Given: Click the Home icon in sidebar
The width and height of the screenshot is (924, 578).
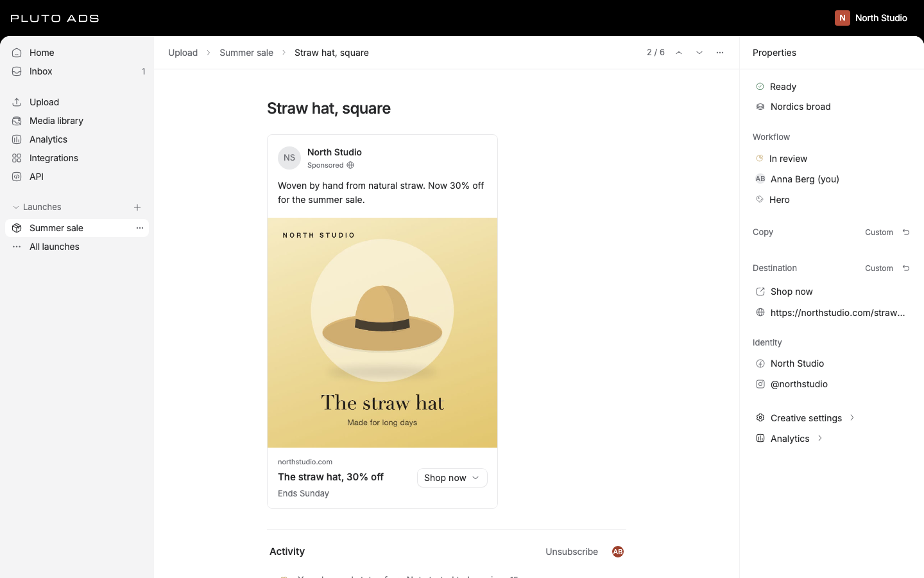Looking at the screenshot, I should click(x=17, y=53).
